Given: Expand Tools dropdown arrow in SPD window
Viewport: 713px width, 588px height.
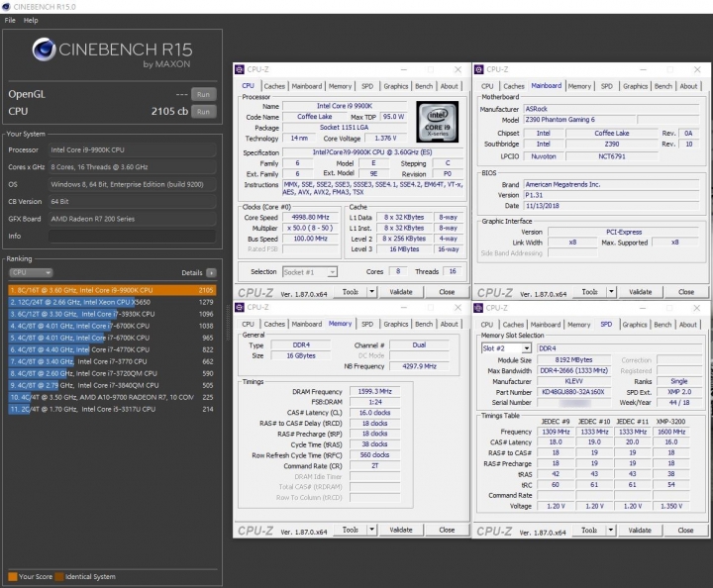Looking at the screenshot, I should (611, 531).
